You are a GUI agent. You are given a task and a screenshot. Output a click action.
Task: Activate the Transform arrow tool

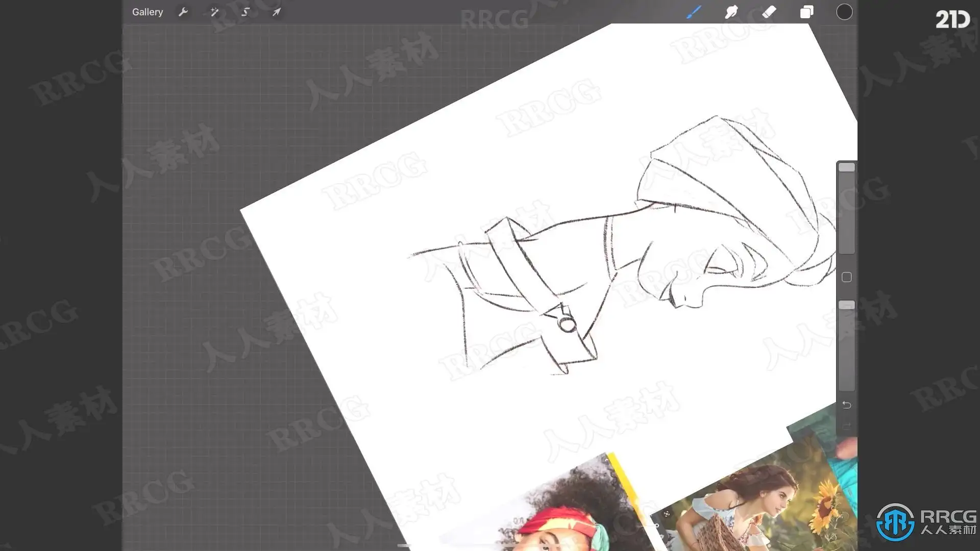pos(276,12)
